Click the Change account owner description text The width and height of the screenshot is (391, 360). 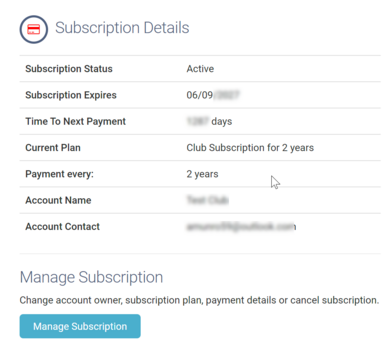pyautogui.click(x=199, y=300)
